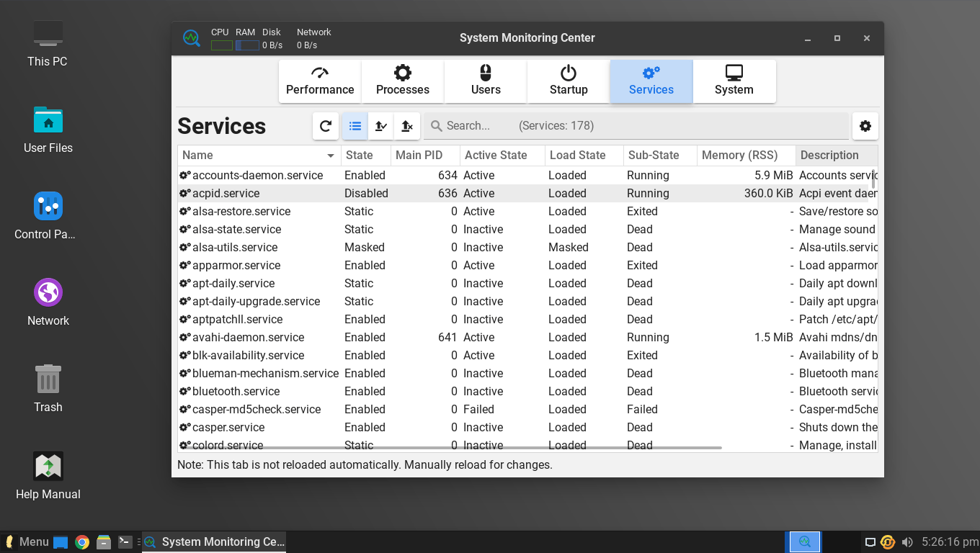This screenshot has width=980, height=553.
Task: Click the System Monitoring Center logo icon
Action: [191, 38]
